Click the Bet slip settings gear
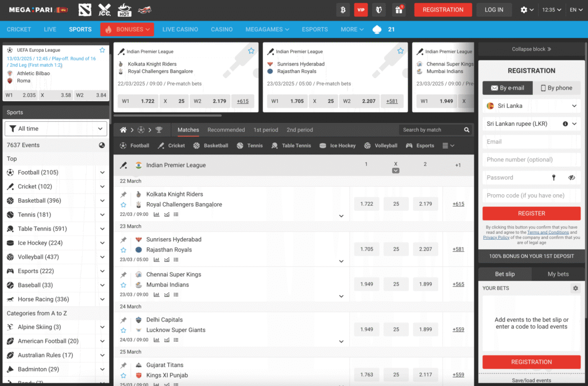The height and width of the screenshot is (386, 588). pos(575,288)
